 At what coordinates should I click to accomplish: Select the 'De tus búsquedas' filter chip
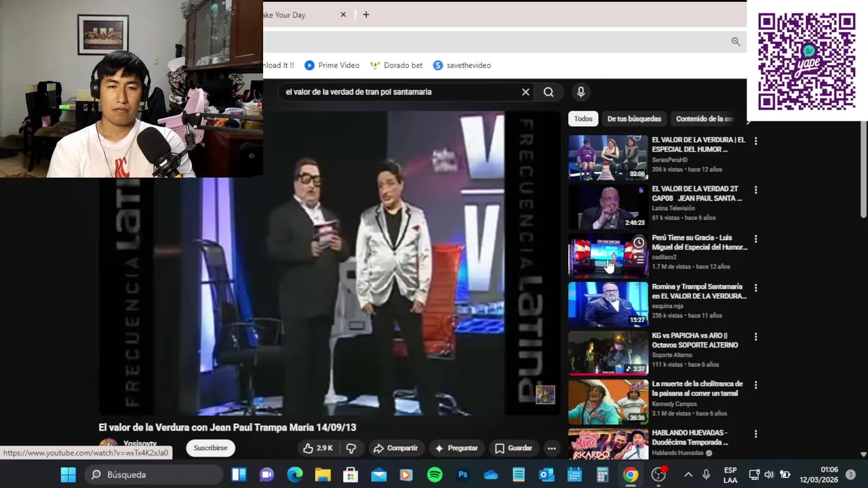634,119
